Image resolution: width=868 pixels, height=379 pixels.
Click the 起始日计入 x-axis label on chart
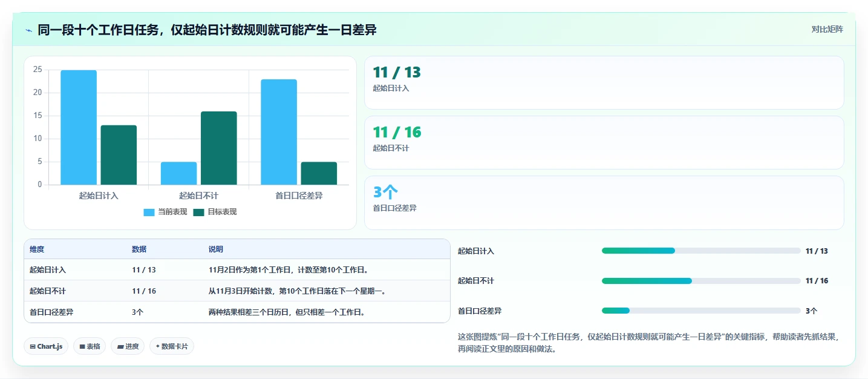(x=99, y=196)
